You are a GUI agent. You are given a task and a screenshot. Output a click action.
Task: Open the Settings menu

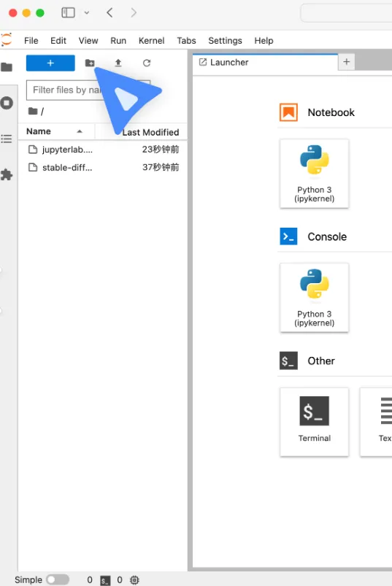[225, 40]
